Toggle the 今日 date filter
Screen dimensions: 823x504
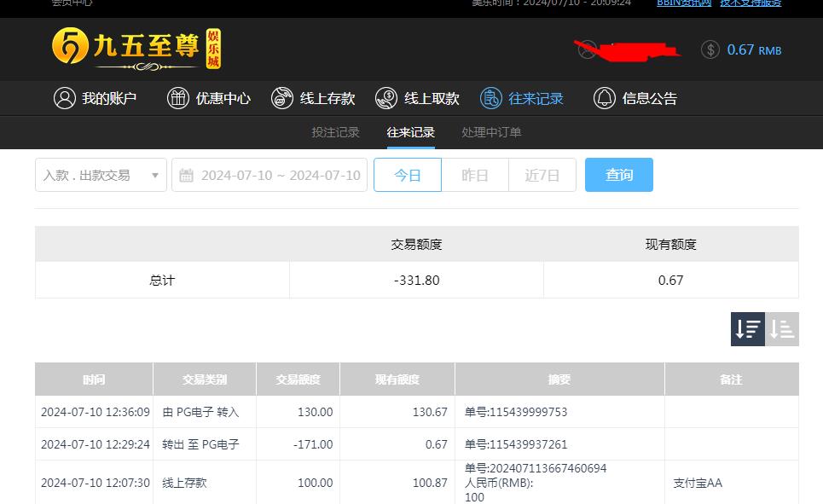[x=407, y=175]
